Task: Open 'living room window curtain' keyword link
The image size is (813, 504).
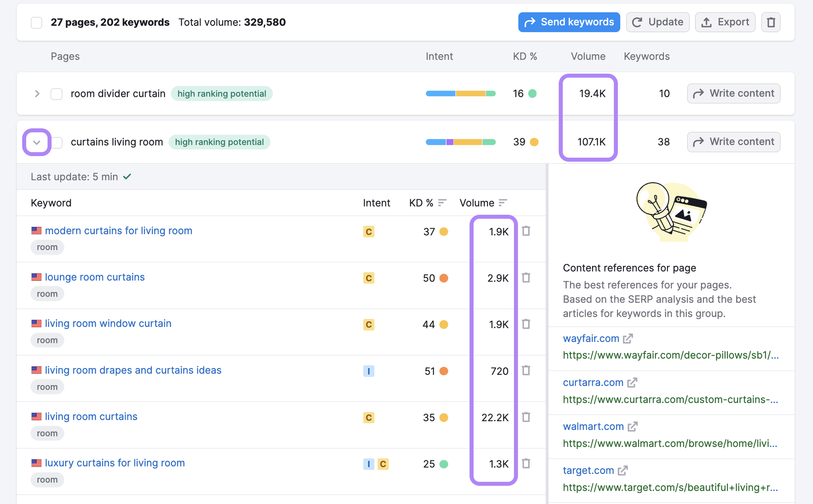Action: pos(108,323)
